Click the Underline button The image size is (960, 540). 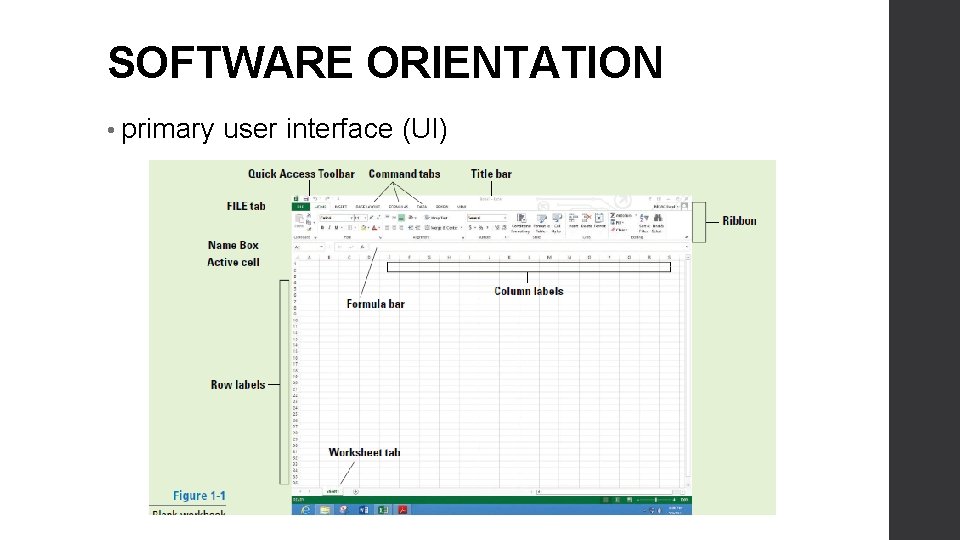pyautogui.click(x=336, y=228)
